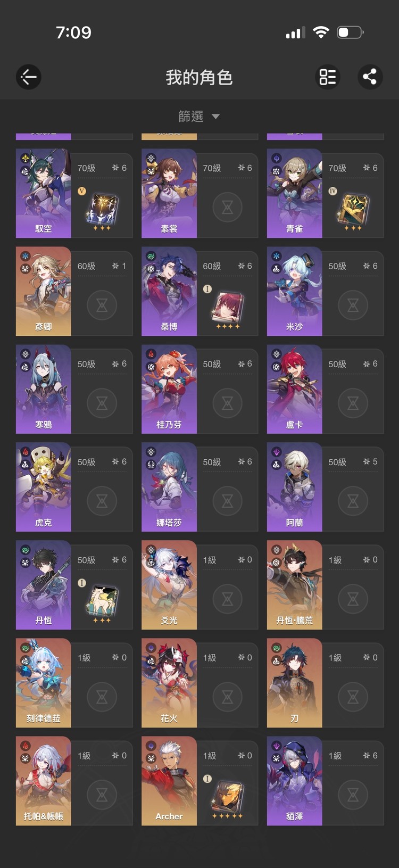Open 馭空's equipped light cone icon
The image size is (399, 868).
click(x=102, y=210)
